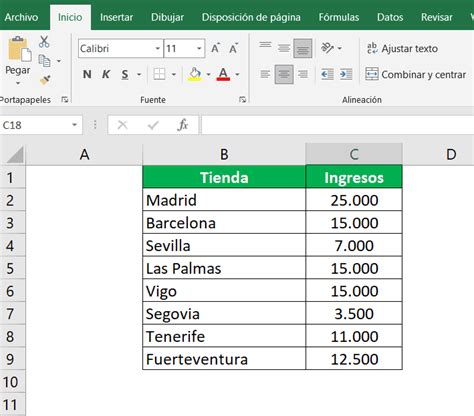Viewport: 474px width, 416px height.
Task: Select the 25.000 value cell
Action: click(354, 200)
